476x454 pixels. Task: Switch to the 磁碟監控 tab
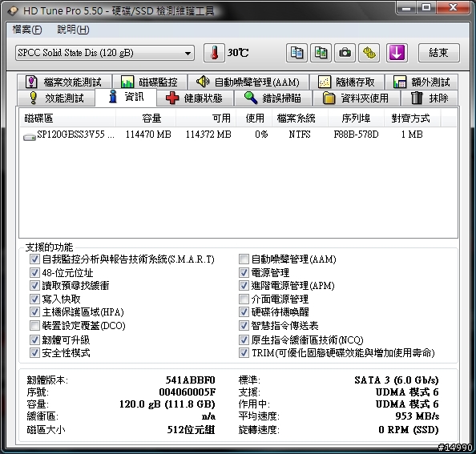coord(150,82)
